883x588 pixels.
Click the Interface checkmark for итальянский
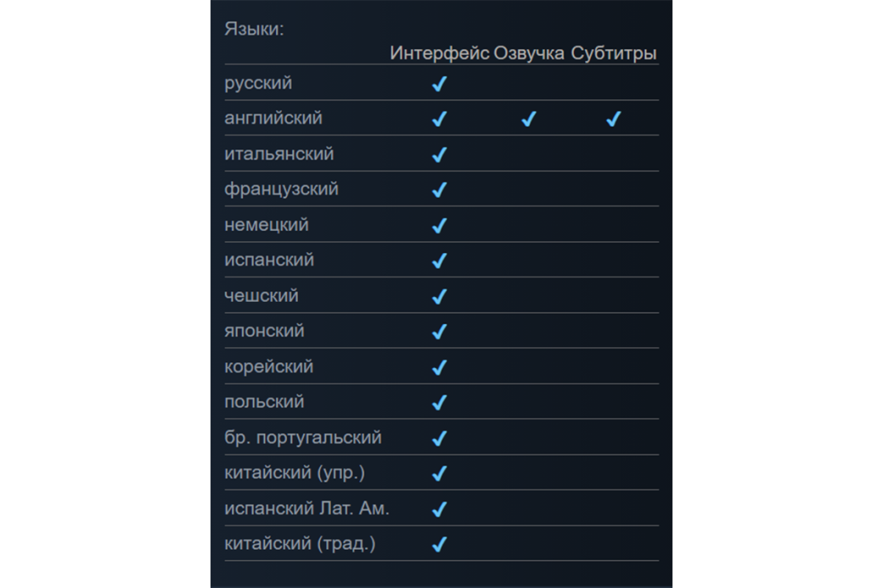point(439,154)
